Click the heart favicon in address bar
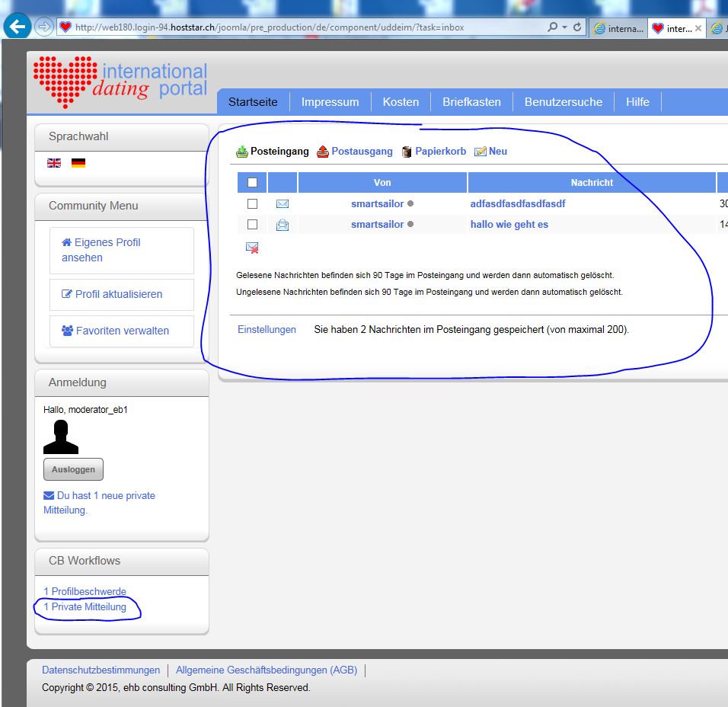 click(65, 27)
